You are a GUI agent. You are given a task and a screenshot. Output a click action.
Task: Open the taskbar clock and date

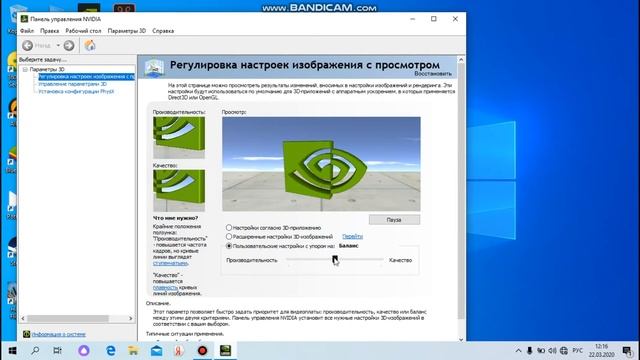point(602,351)
